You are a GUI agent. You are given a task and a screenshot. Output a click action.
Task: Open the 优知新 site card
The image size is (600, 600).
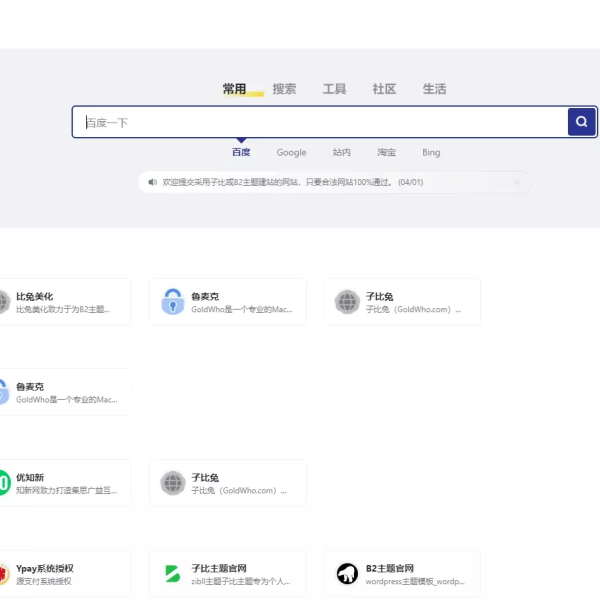click(65, 483)
